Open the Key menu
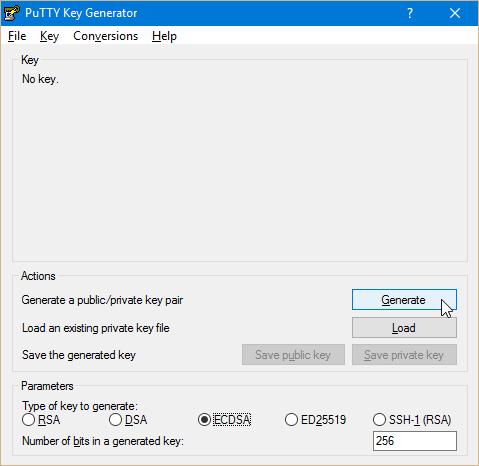Viewport: 479px width, 466px height. (49, 36)
